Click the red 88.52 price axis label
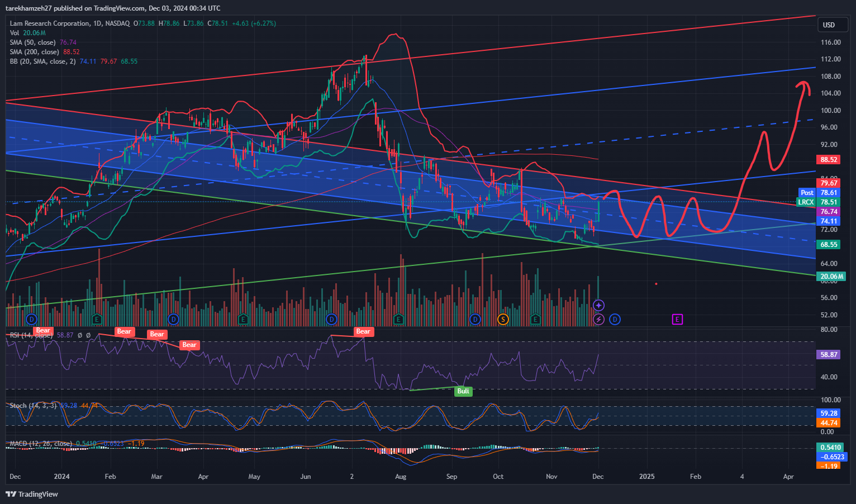 (x=829, y=160)
